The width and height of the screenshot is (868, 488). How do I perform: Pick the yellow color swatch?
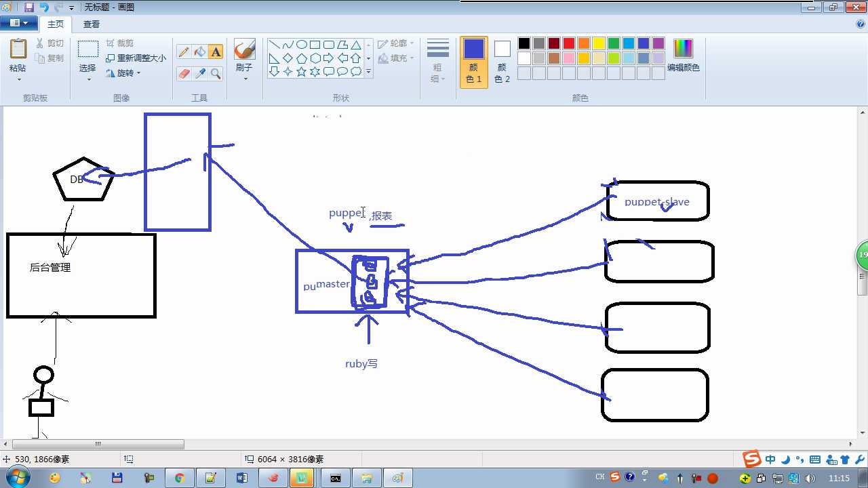599,43
